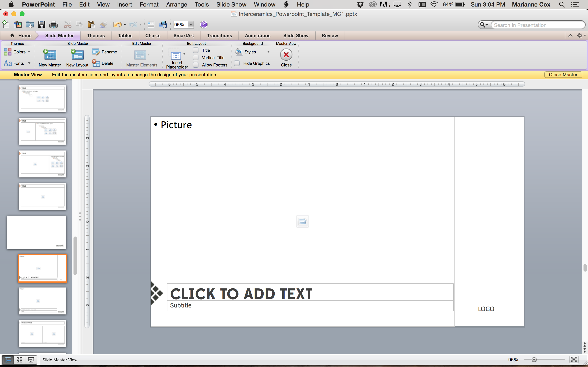Click the Format Painter brush icon
588x367 pixels.
103,24
